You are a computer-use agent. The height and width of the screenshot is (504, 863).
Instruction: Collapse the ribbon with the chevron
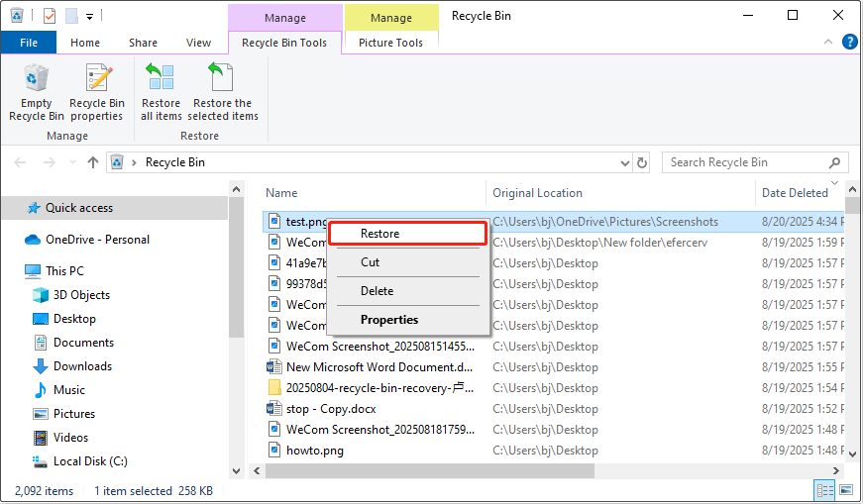pos(827,42)
